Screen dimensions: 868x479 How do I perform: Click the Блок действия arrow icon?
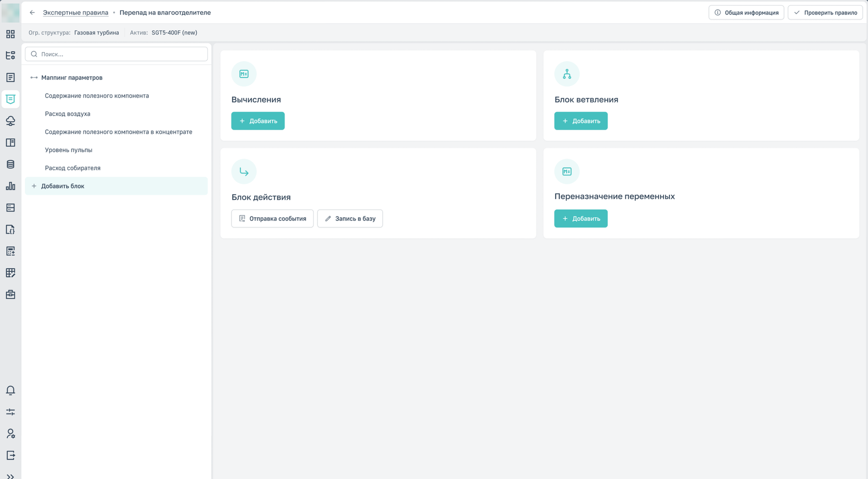244,172
